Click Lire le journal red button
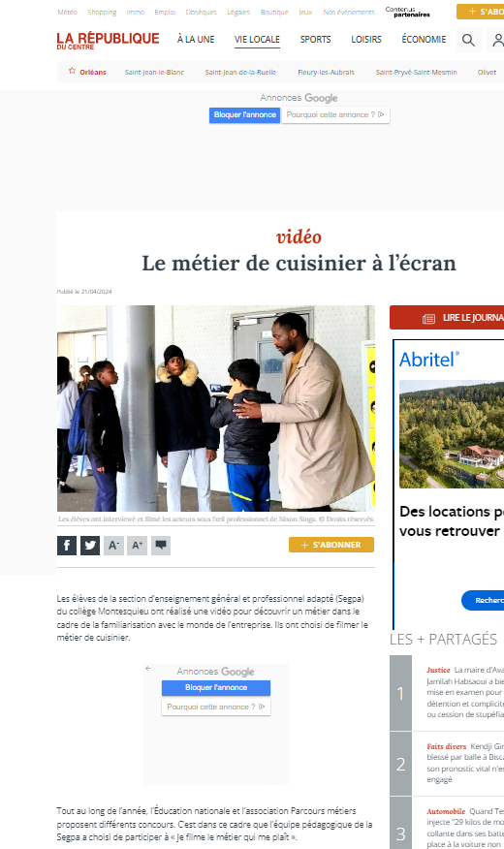This screenshot has height=849, width=504. [x=447, y=318]
